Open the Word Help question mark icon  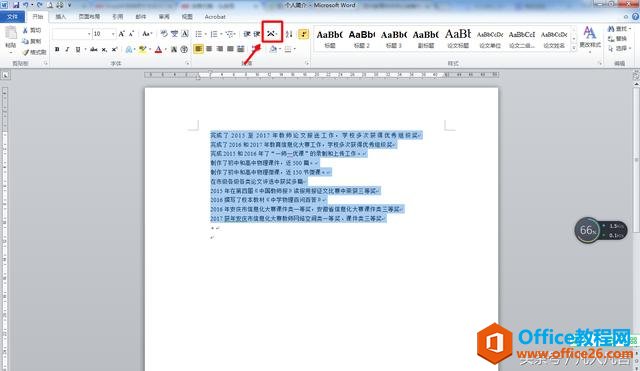[x=636, y=17]
